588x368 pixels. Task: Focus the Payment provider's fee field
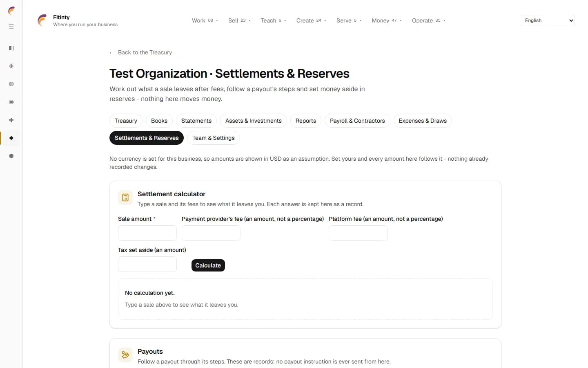211,233
